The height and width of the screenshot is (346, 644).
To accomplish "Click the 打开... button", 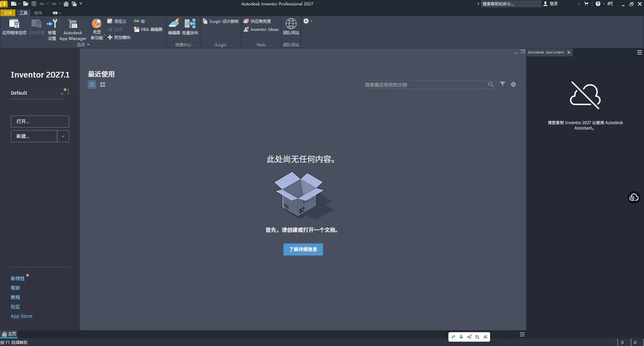I will [40, 121].
